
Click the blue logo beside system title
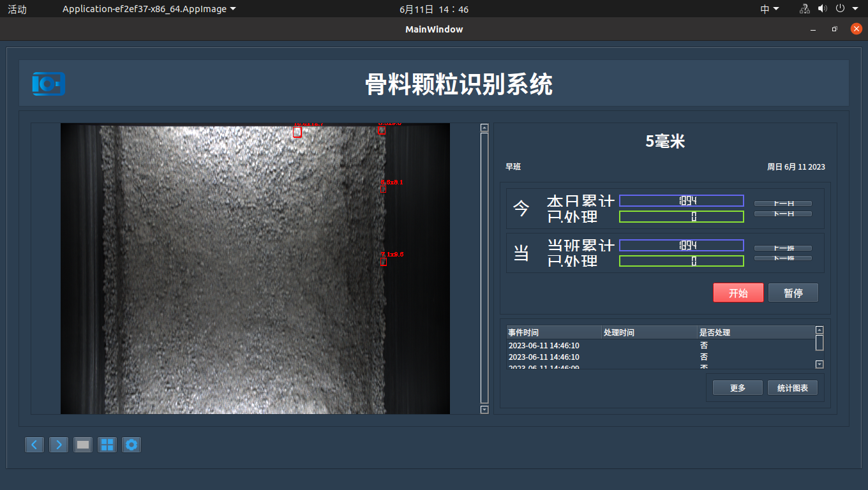(x=49, y=84)
